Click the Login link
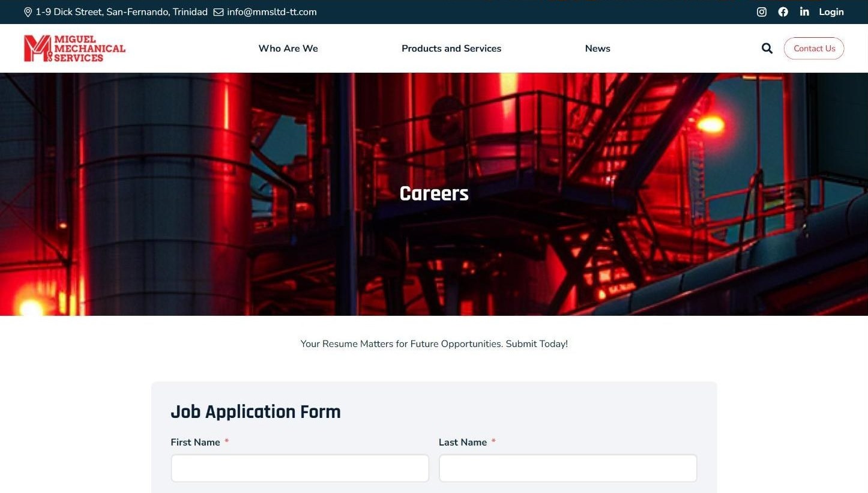Viewport: 868px width, 493px height. [x=831, y=12]
